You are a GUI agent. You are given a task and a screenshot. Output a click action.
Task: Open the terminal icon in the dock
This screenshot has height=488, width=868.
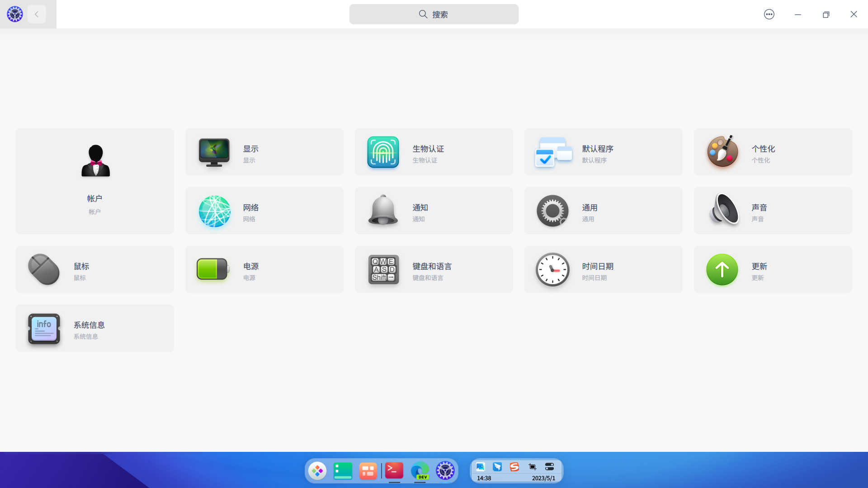[394, 471]
